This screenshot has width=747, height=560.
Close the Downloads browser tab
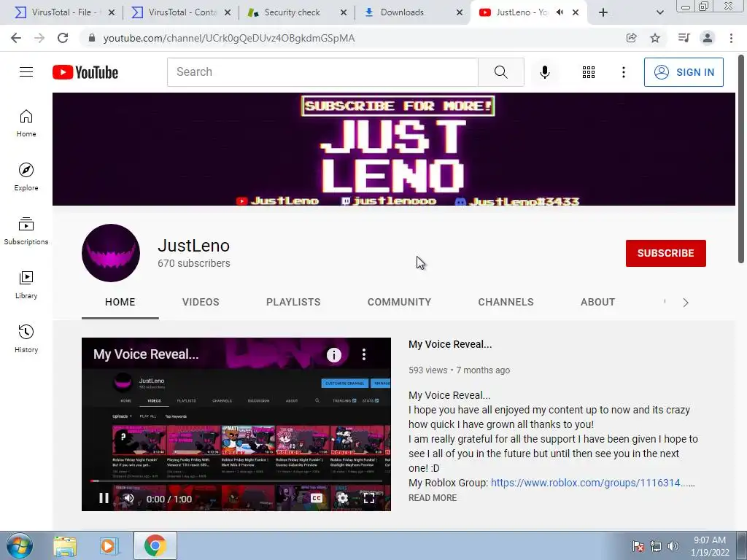(x=460, y=13)
